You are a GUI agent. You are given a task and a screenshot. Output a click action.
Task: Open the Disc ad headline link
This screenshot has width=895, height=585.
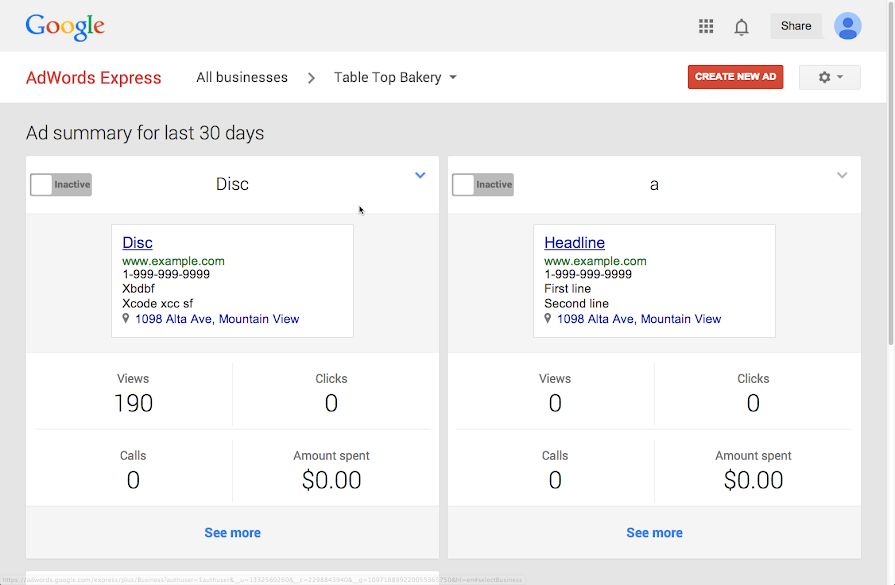[137, 243]
